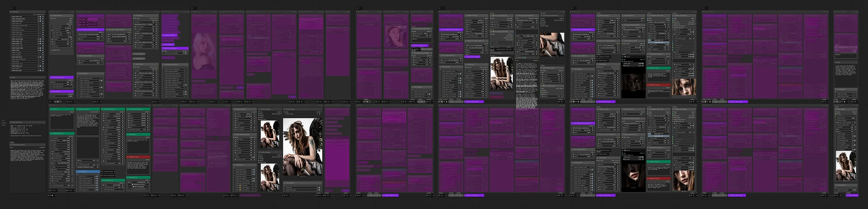This screenshot has width=868, height=209.
Task: Open Lighting dropdown in Prompt Settings (4)
Action: click(113, 130)
